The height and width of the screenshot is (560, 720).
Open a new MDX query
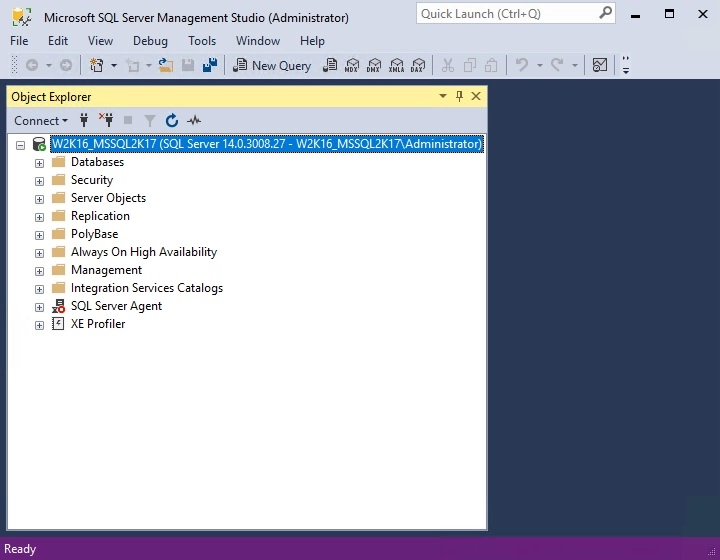[x=352, y=66]
